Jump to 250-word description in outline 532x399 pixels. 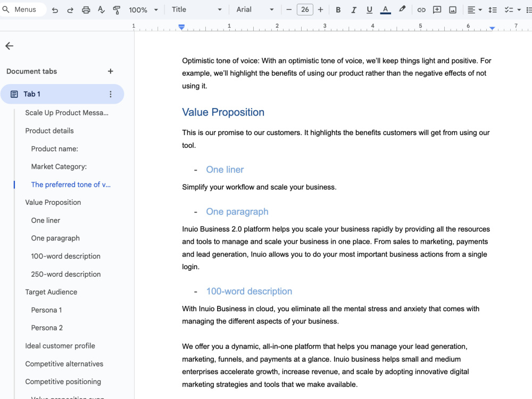pos(66,274)
